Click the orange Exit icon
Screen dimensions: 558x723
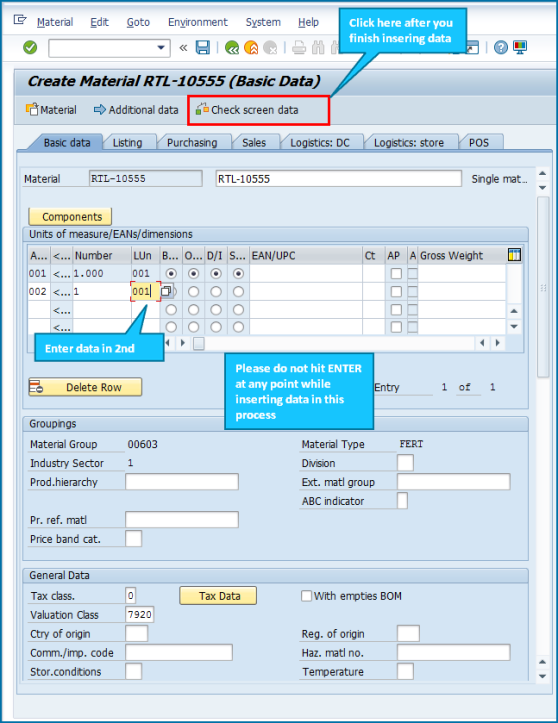click(x=251, y=47)
